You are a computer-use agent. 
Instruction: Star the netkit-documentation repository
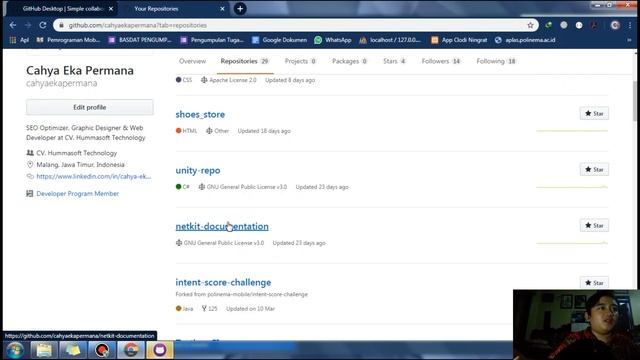click(x=594, y=225)
